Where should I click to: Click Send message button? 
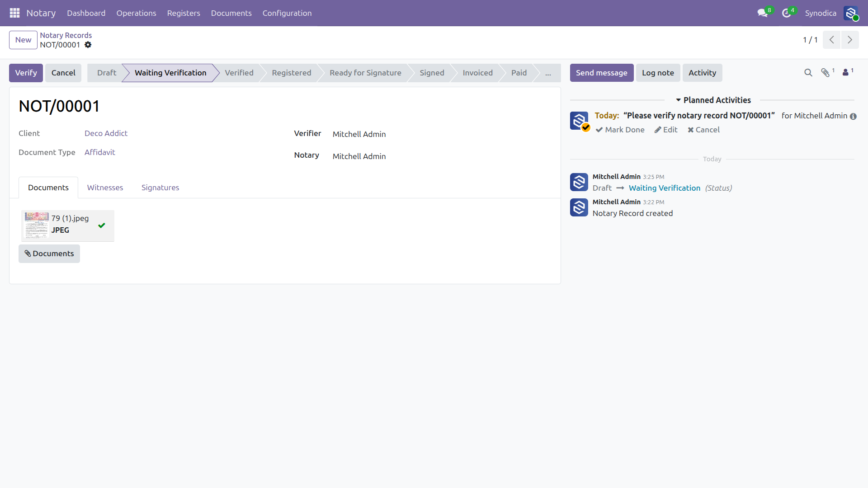pos(601,73)
